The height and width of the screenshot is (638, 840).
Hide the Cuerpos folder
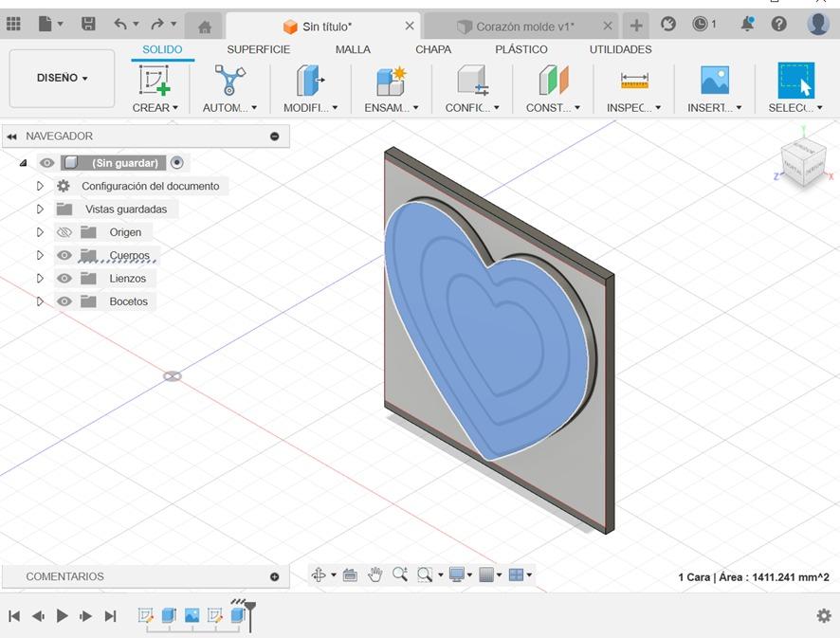(64, 255)
